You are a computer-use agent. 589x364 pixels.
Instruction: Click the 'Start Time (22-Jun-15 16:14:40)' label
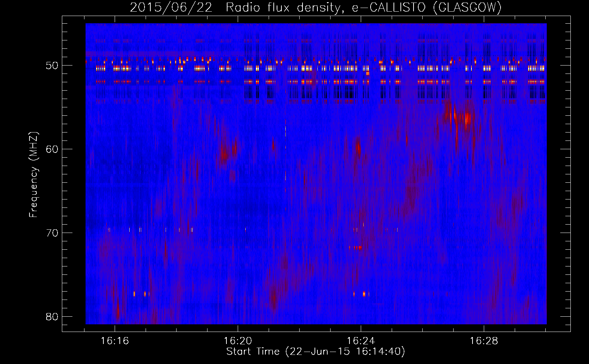316,352
